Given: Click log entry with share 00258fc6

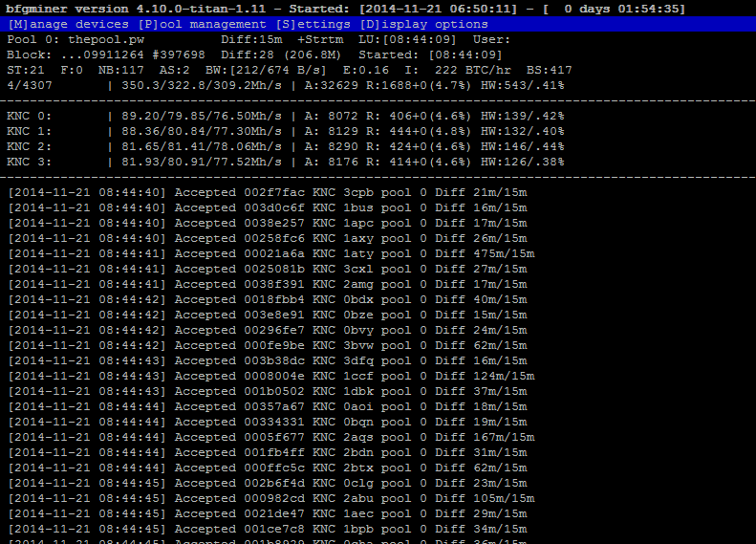Looking at the screenshot, I should pyautogui.click(x=268, y=239).
